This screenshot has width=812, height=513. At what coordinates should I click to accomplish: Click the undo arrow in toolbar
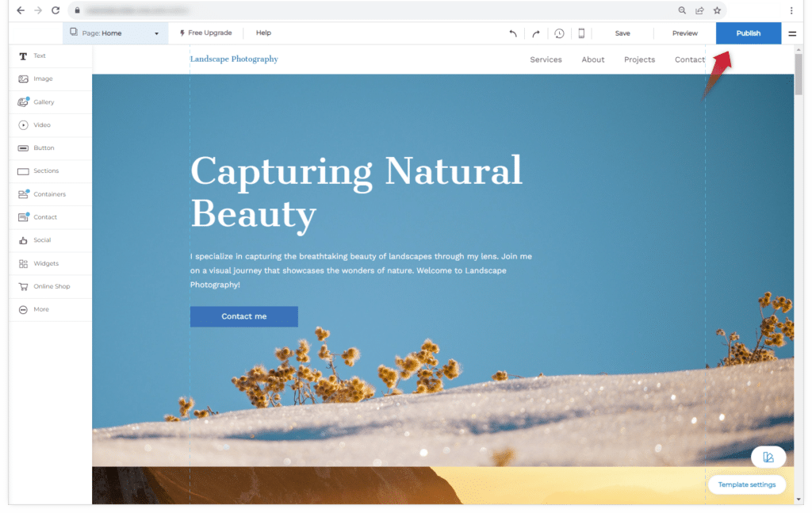click(x=513, y=33)
